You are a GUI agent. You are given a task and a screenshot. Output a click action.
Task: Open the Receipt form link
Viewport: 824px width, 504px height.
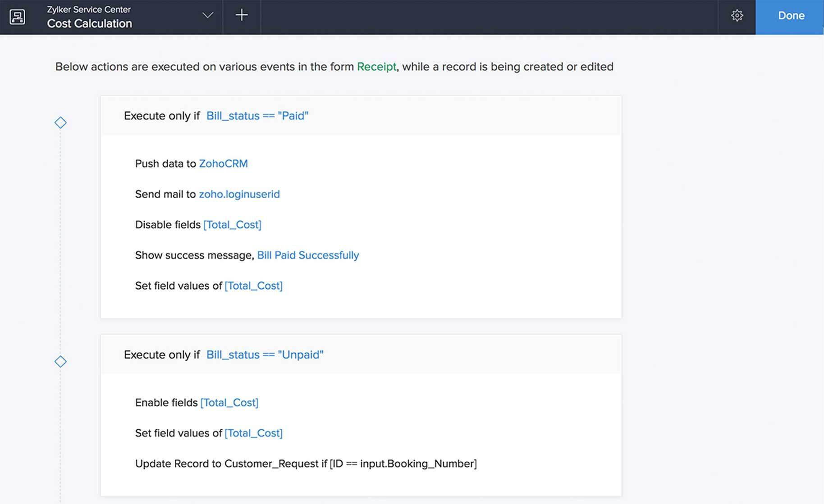coord(376,67)
